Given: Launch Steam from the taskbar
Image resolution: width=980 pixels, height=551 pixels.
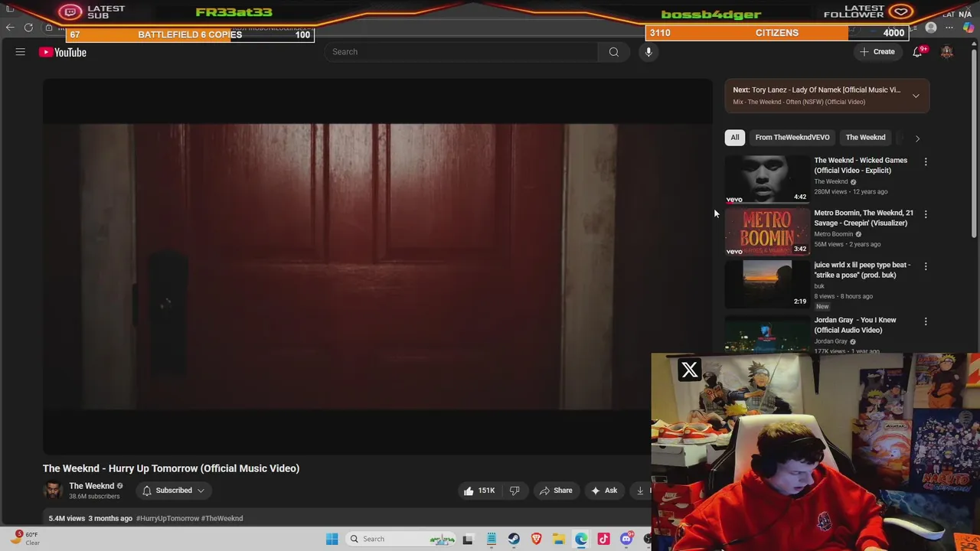Looking at the screenshot, I should [514, 539].
